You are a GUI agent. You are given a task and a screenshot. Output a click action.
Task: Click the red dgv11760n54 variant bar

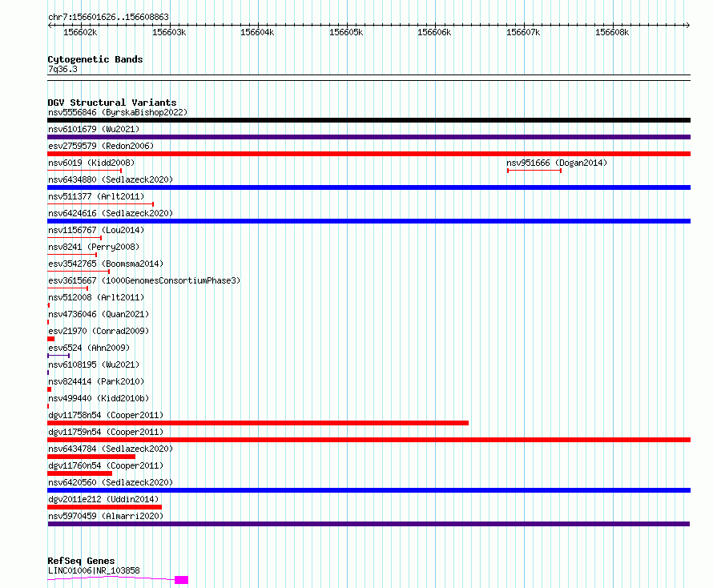point(79,473)
